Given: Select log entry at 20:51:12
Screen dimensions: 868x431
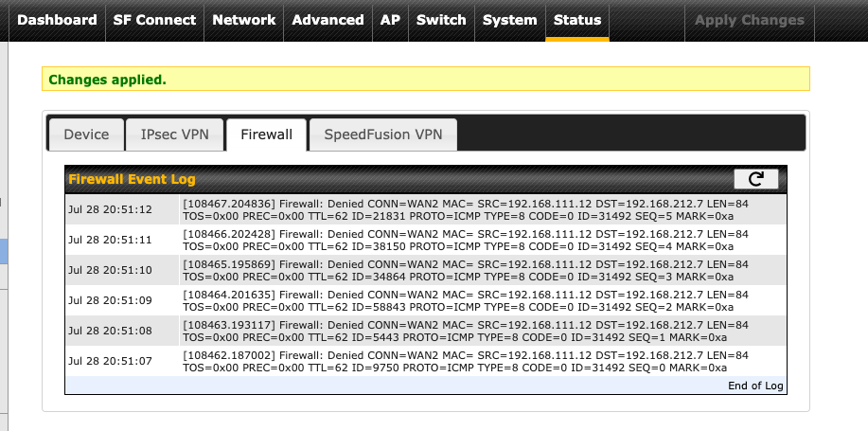Looking at the screenshot, I should (x=426, y=209).
